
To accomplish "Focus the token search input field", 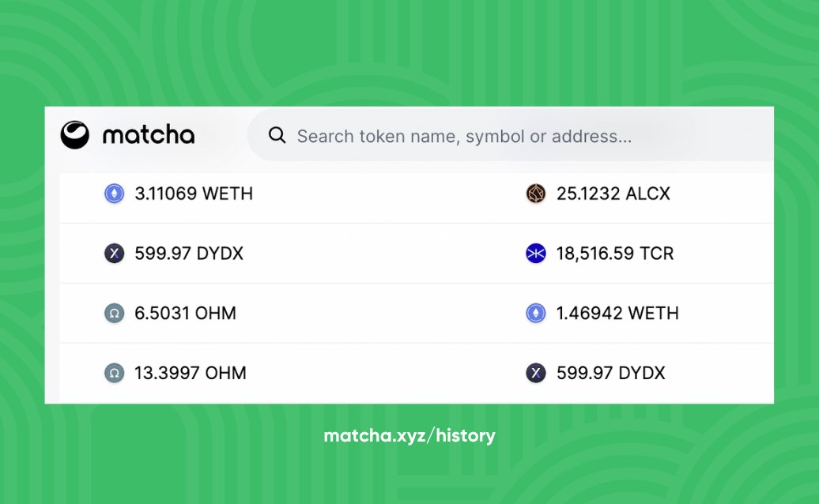I will (x=511, y=136).
